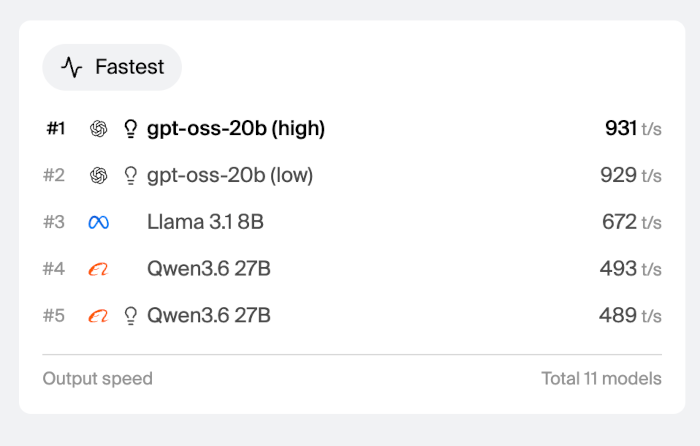Select Llama 3.1 8B model name
The height and width of the screenshot is (446, 700).
[205, 222]
